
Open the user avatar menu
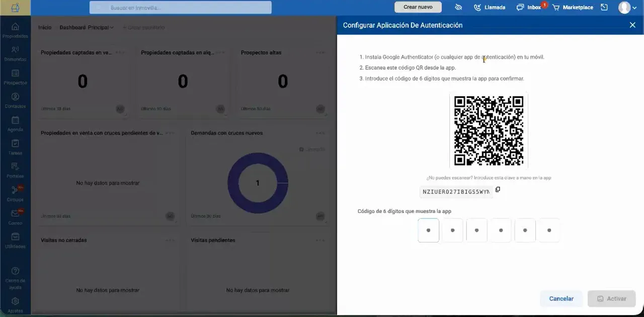pyautogui.click(x=627, y=8)
